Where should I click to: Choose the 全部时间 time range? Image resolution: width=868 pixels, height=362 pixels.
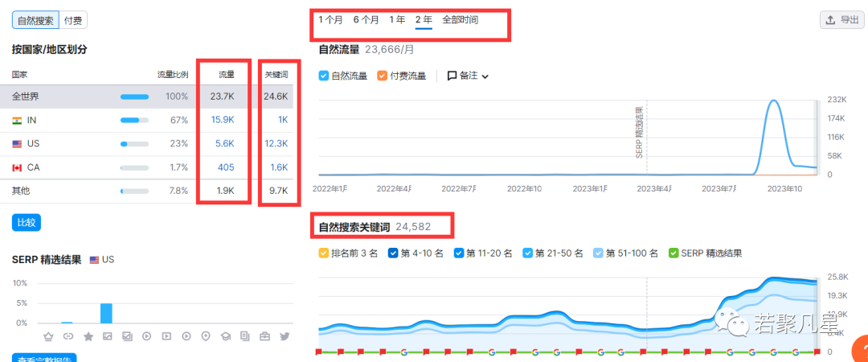(x=460, y=19)
